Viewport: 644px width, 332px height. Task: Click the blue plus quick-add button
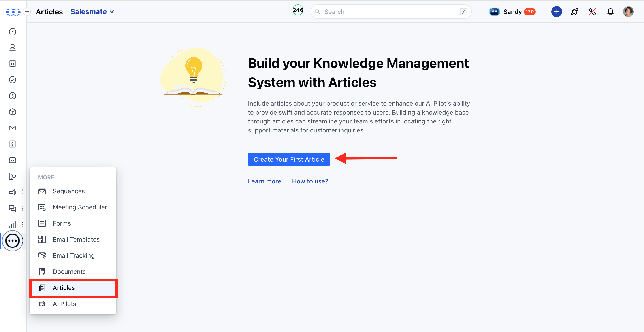[x=557, y=11]
